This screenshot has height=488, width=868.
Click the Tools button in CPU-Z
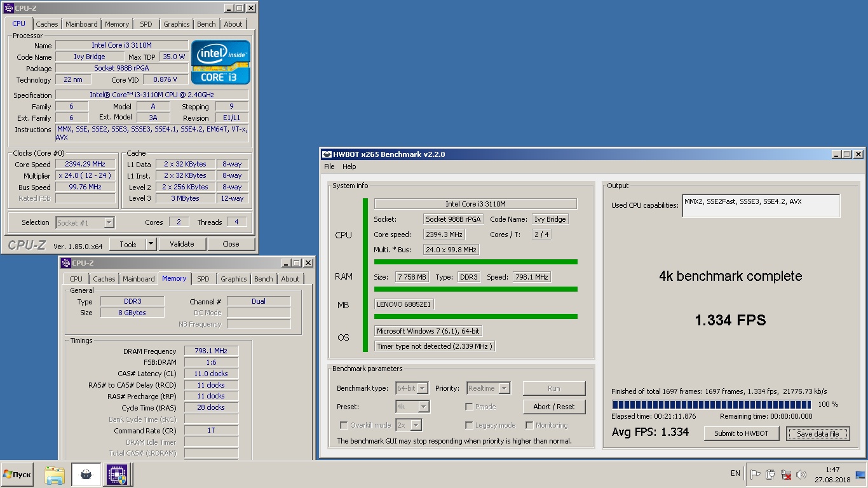click(128, 244)
